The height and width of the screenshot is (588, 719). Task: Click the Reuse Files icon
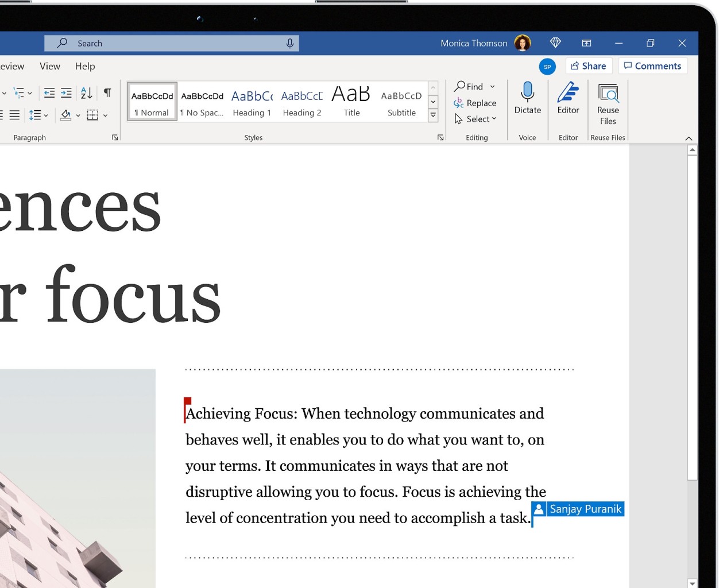[x=608, y=94]
